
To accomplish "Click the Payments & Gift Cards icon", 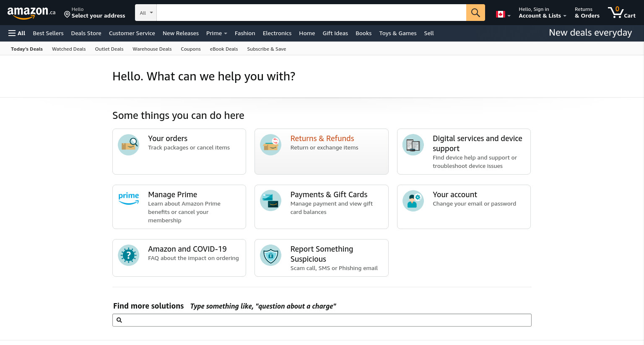I will 271,201.
